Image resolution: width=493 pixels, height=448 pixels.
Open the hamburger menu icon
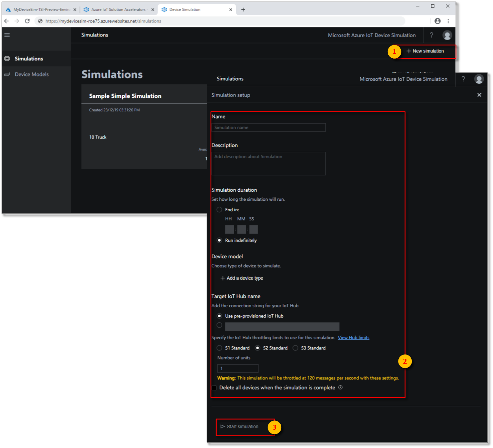click(x=7, y=35)
